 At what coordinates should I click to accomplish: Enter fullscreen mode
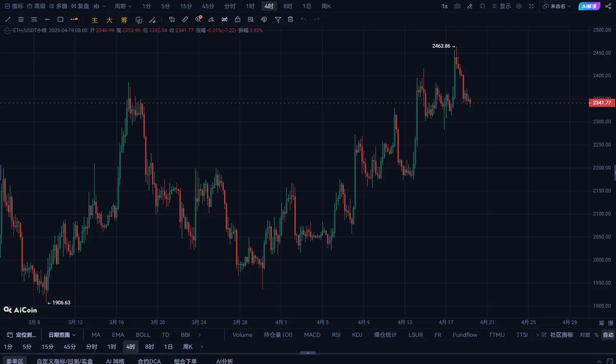pyautogui.click(x=531, y=6)
